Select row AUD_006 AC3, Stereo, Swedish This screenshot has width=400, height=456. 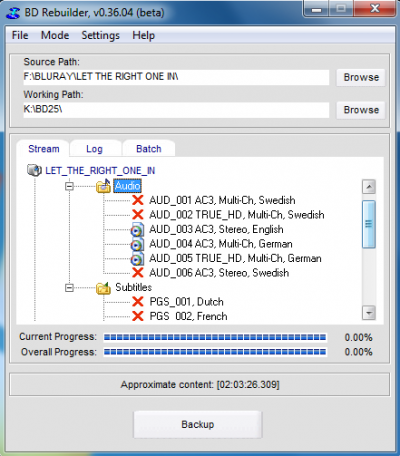click(x=219, y=273)
